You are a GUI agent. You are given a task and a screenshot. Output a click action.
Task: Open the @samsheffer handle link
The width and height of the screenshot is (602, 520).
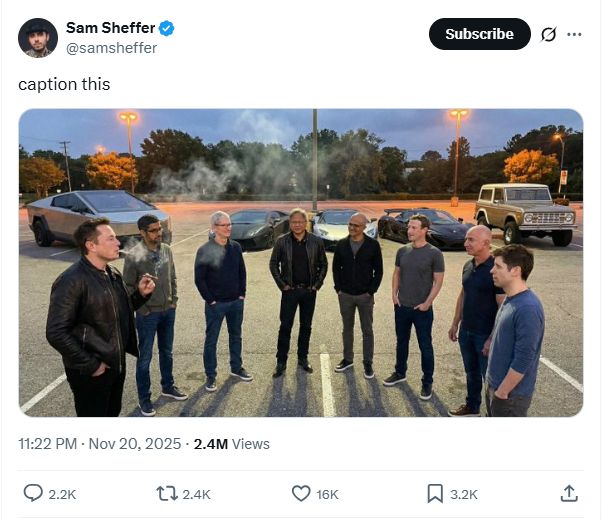pyautogui.click(x=111, y=48)
